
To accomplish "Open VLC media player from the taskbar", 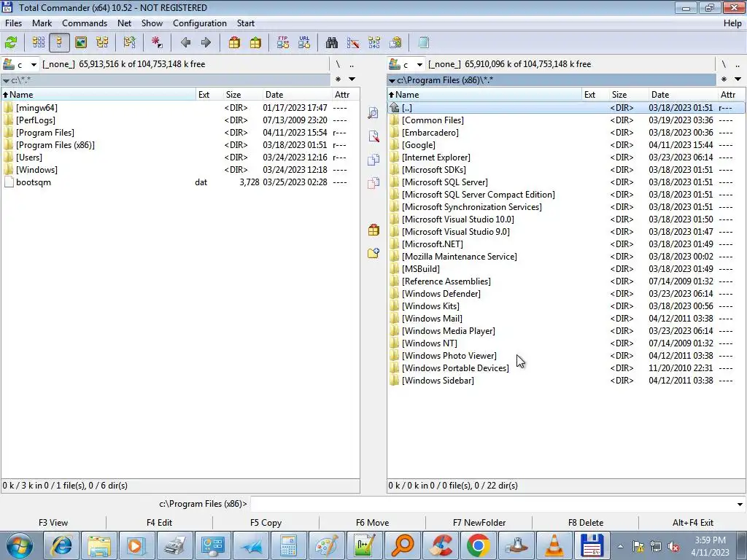I will 554,545.
